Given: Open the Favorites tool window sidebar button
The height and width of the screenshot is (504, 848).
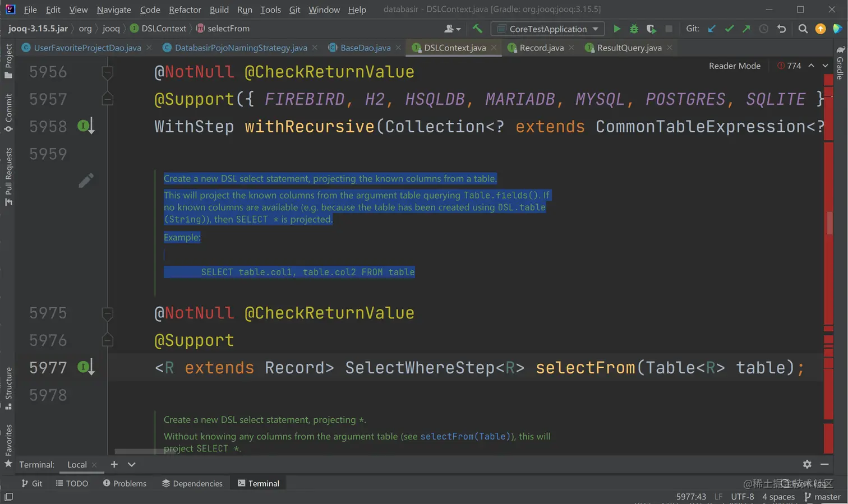Looking at the screenshot, I should coord(8,446).
